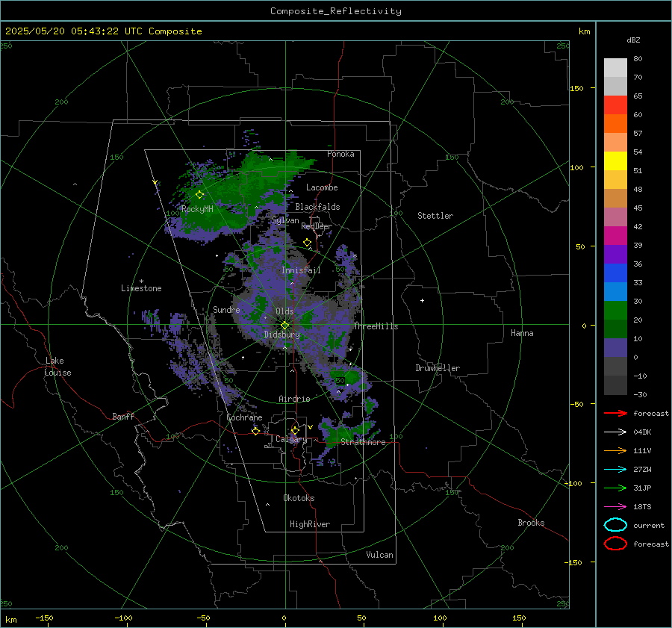Click the cyan 27ZW arrow in legend
The width and height of the screenshot is (672, 628).
click(615, 470)
